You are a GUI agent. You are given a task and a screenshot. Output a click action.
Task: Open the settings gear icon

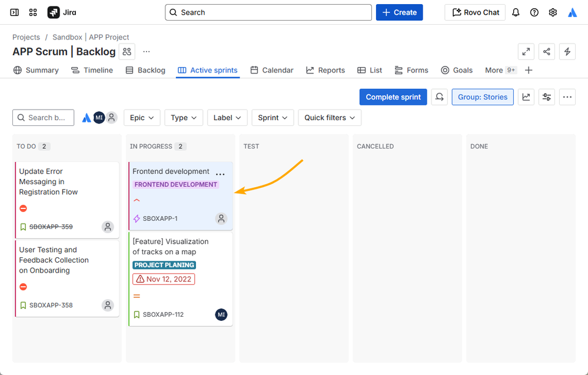(x=553, y=12)
